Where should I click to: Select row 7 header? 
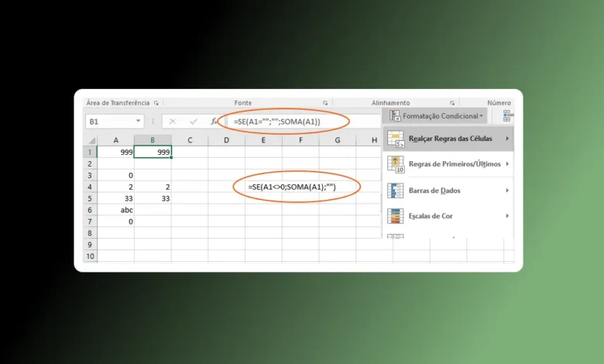click(x=90, y=221)
